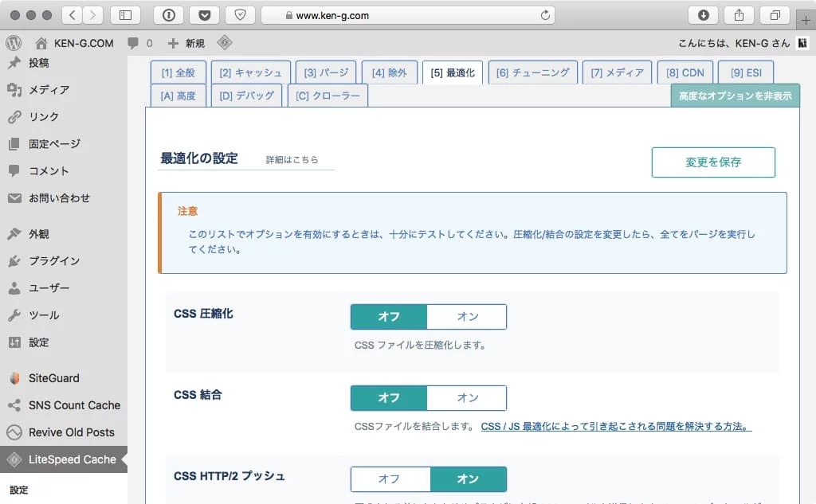Image resolution: width=816 pixels, height=504 pixels.
Task: Open Safari downloads icon
Action: 703,15
